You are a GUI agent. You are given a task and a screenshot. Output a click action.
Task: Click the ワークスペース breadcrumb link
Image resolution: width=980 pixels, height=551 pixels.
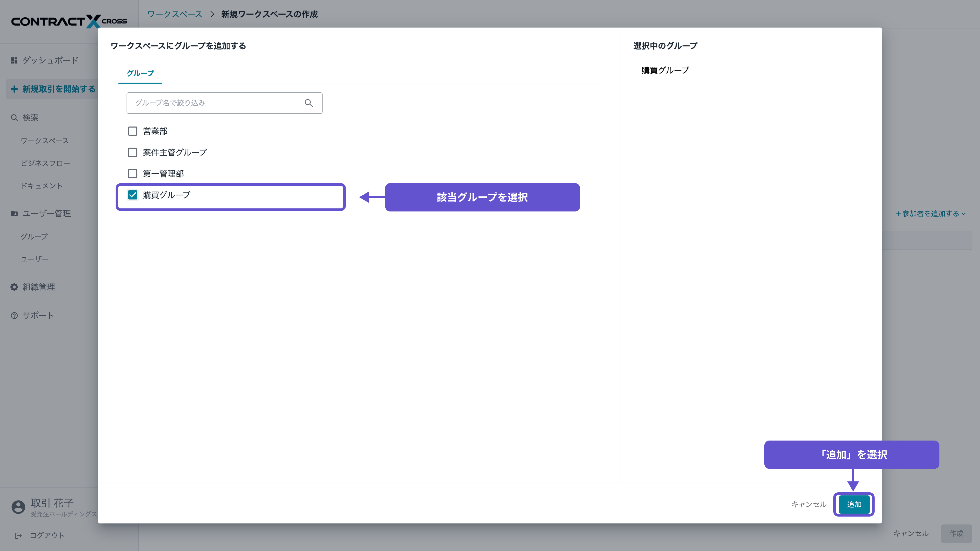pos(175,15)
